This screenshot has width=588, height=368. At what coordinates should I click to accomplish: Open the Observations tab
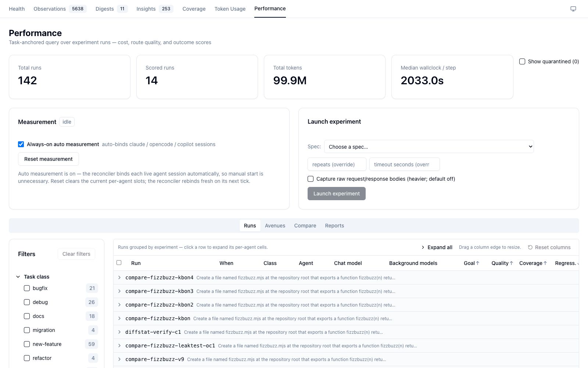(60, 9)
